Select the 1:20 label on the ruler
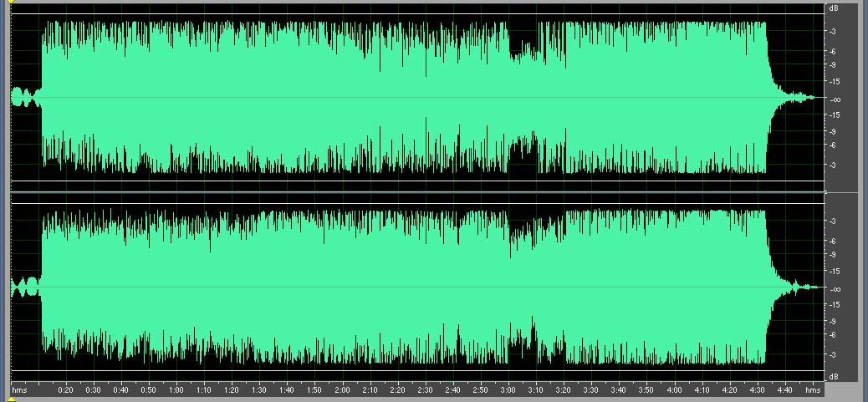The width and height of the screenshot is (868, 402). 232,390
